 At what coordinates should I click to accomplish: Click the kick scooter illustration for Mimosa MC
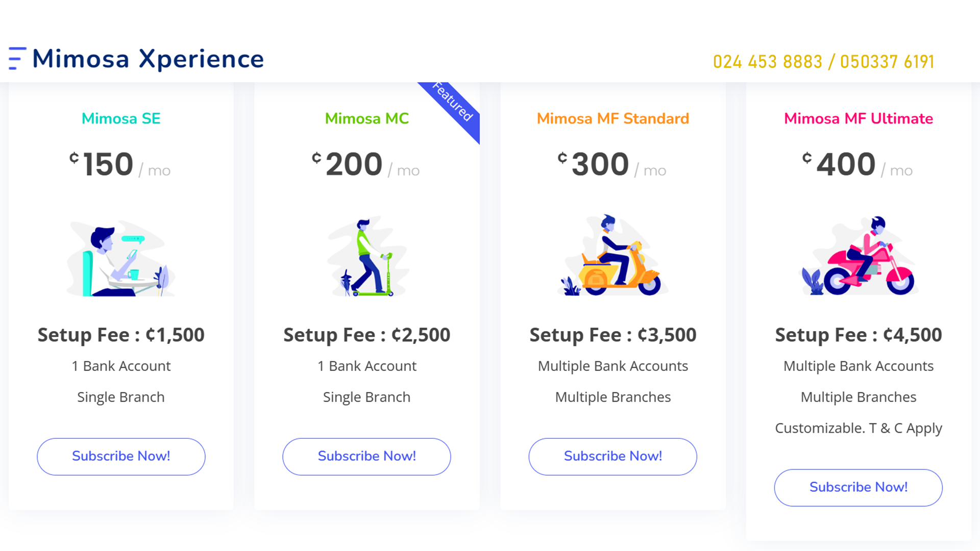(367, 257)
